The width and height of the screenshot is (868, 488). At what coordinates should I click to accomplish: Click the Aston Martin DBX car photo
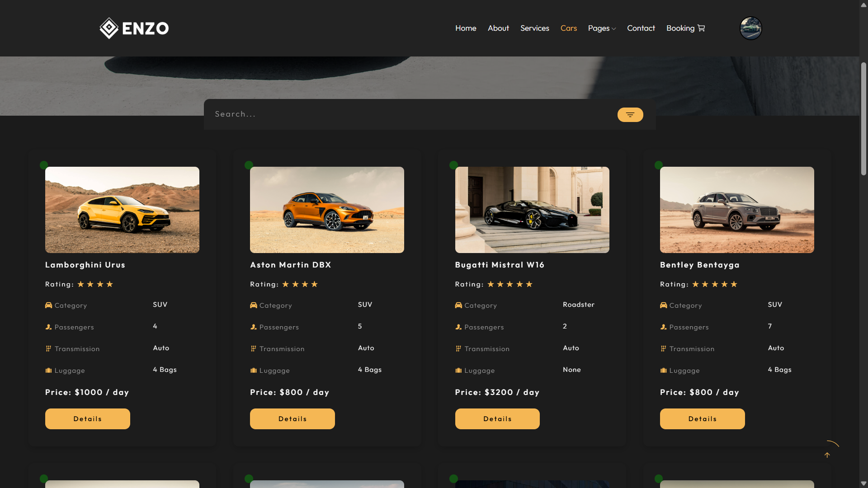click(x=327, y=210)
